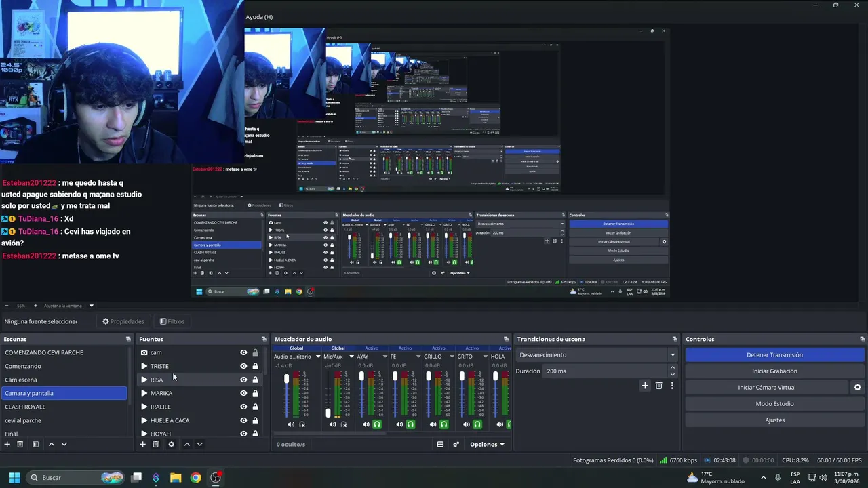Image resolution: width=868 pixels, height=488 pixels.
Task: Hide the RISA source
Action: 243,380
